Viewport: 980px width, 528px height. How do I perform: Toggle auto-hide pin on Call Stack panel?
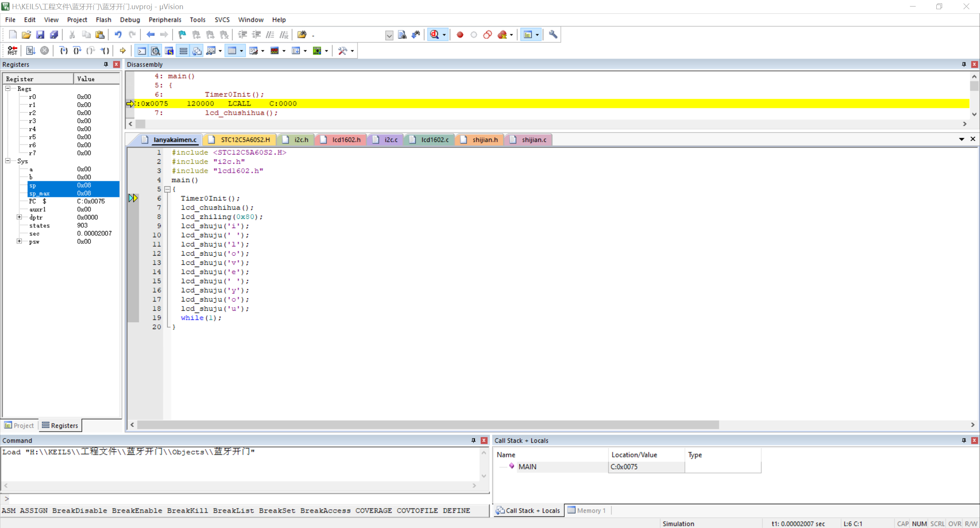964,440
